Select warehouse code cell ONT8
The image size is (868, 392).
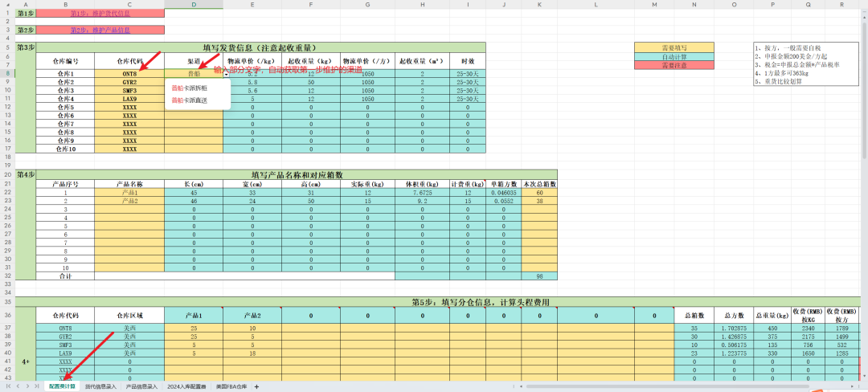point(129,73)
